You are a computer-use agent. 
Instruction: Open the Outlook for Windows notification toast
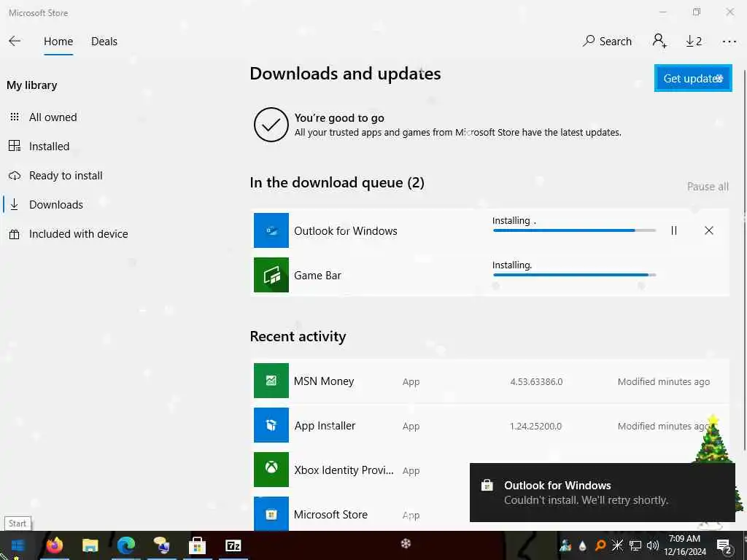click(x=602, y=492)
